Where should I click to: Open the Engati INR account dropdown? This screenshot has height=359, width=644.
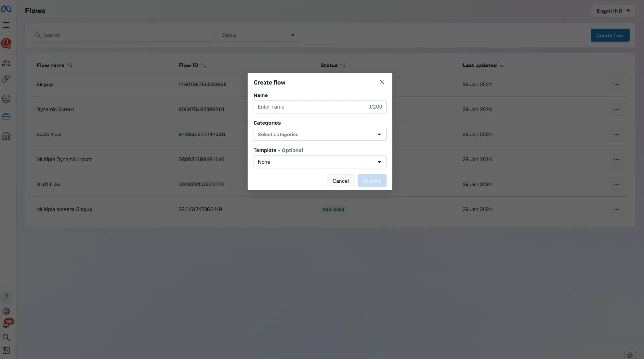point(613,11)
